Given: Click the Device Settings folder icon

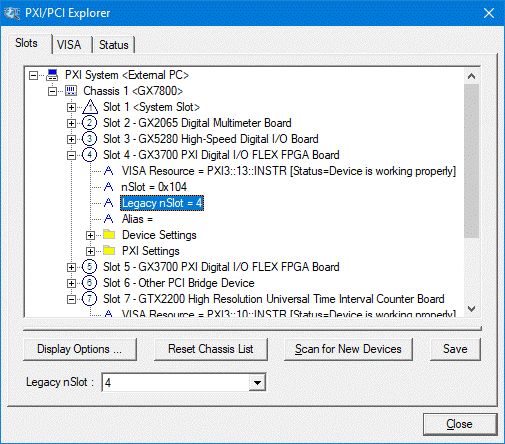Looking at the screenshot, I should click(x=109, y=234).
